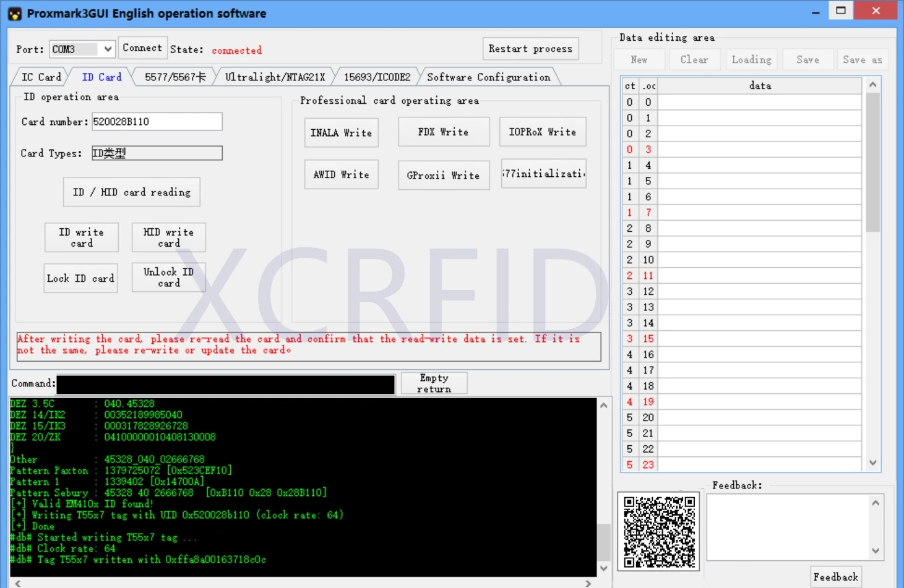Click the Lock ID card button
This screenshot has width=904, height=588.
coord(81,278)
